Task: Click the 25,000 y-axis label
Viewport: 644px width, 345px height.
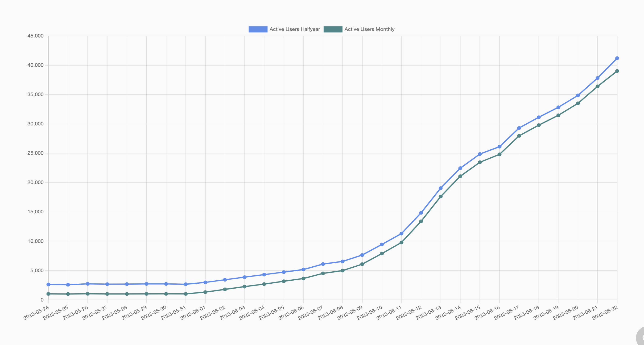Action: tap(36, 153)
